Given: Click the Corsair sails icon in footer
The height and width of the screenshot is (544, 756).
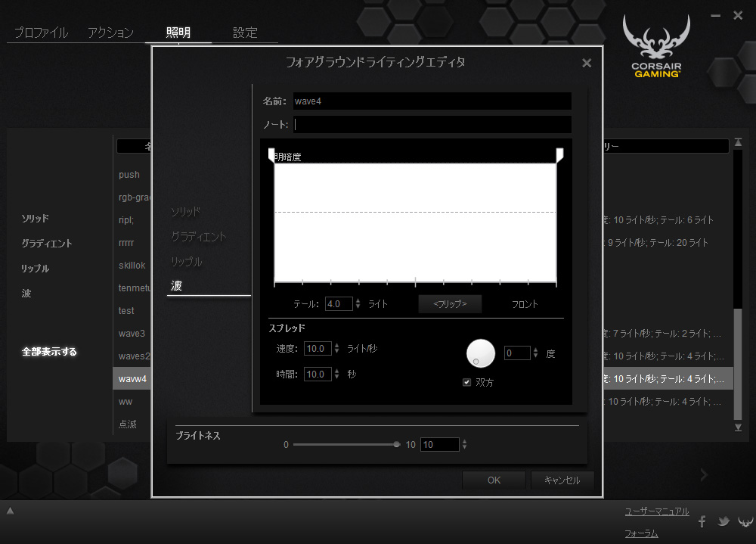Looking at the screenshot, I should pyautogui.click(x=745, y=521).
